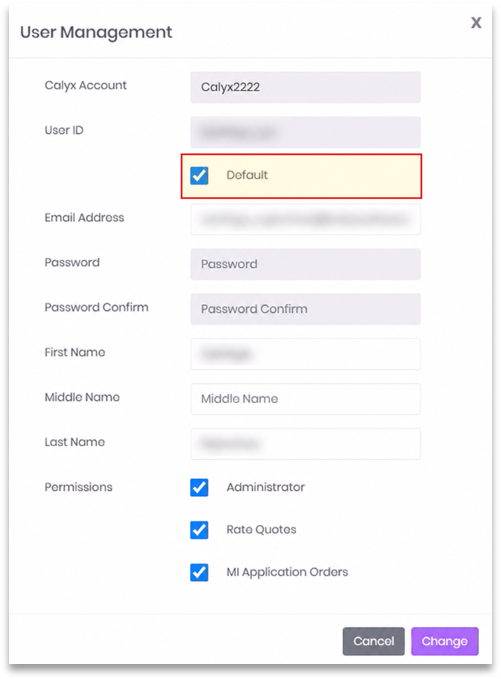The image size is (501, 679).
Task: Click the Cancel button
Action: pos(374,641)
